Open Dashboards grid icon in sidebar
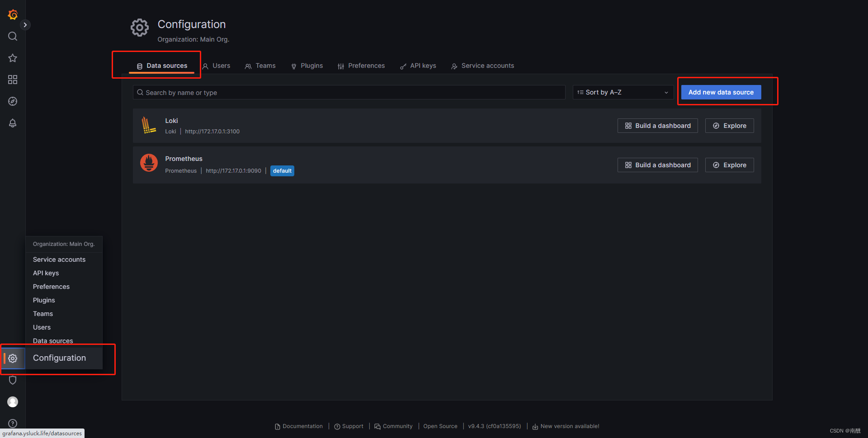This screenshot has height=438, width=868. (13, 80)
